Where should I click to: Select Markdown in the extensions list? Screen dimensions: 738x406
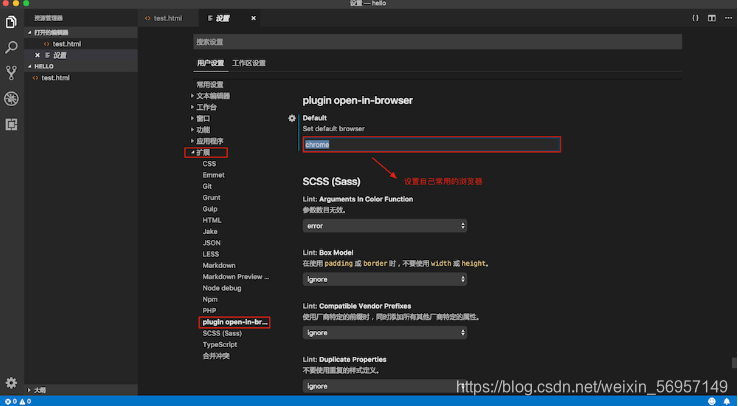(219, 265)
